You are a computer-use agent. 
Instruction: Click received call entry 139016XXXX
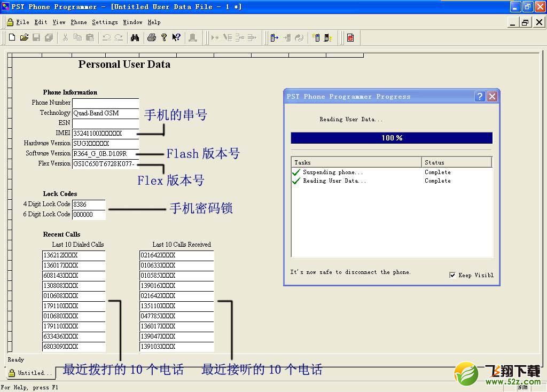point(176,286)
